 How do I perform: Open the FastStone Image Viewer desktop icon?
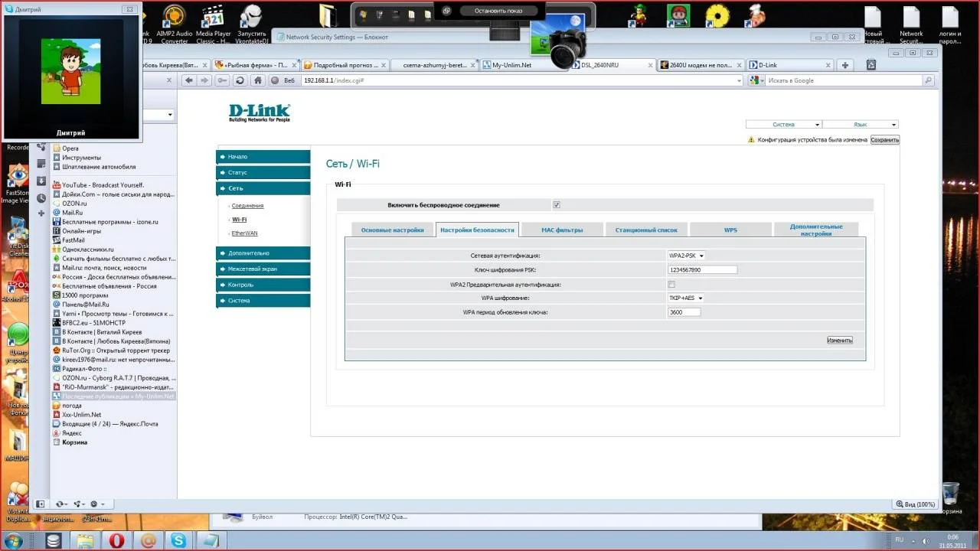(16, 184)
